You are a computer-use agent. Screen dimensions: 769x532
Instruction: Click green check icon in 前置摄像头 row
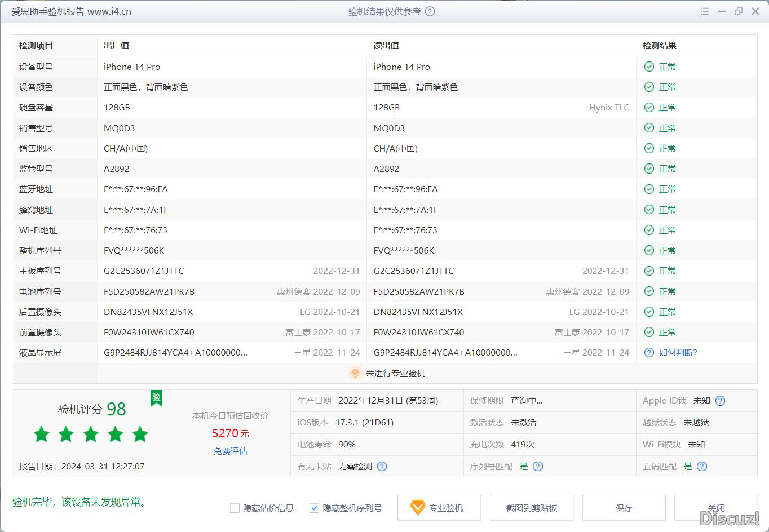(x=649, y=332)
